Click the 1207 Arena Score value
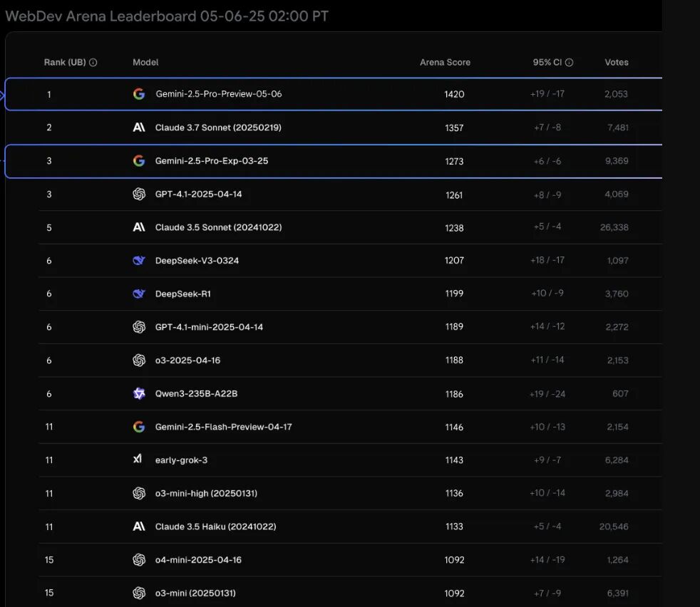The width and height of the screenshot is (700, 607). [x=455, y=260]
